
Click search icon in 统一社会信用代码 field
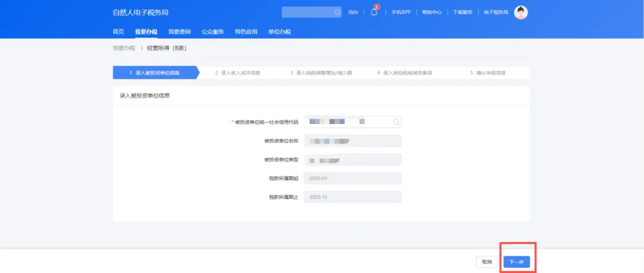click(x=396, y=122)
